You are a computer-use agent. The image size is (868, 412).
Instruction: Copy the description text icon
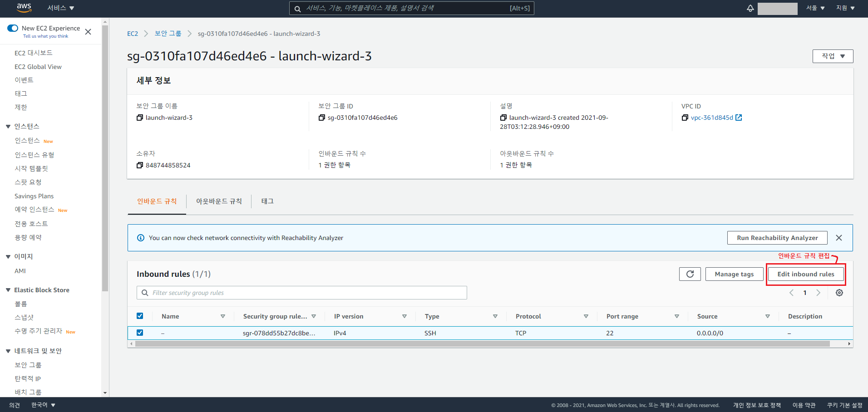coord(503,118)
